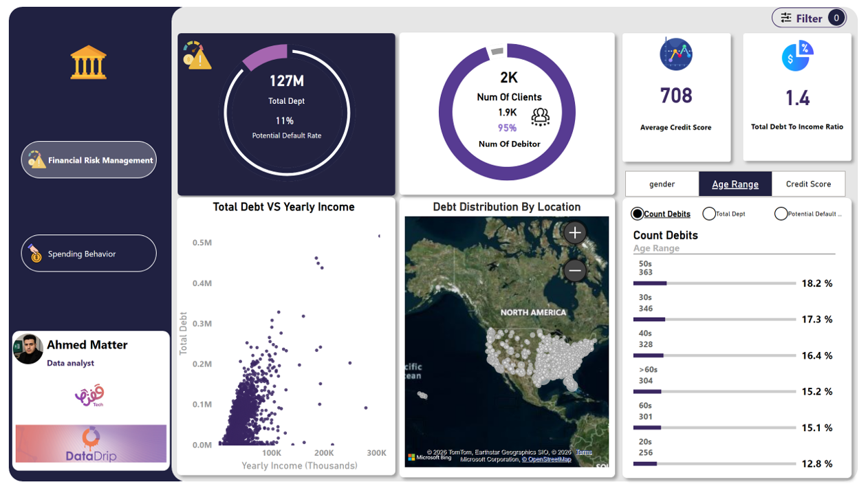Click the 2K Num Of Clients value
868x495 pixels.
click(x=508, y=78)
